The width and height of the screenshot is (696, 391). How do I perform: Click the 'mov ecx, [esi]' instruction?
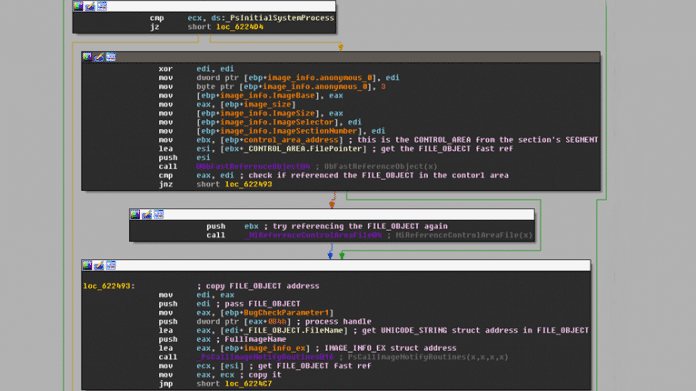pos(201,366)
